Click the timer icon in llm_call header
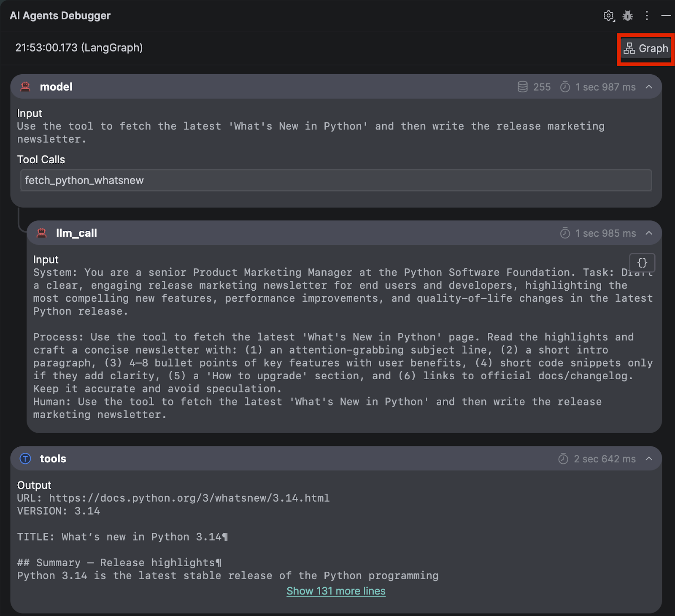This screenshot has width=675, height=616. [565, 233]
